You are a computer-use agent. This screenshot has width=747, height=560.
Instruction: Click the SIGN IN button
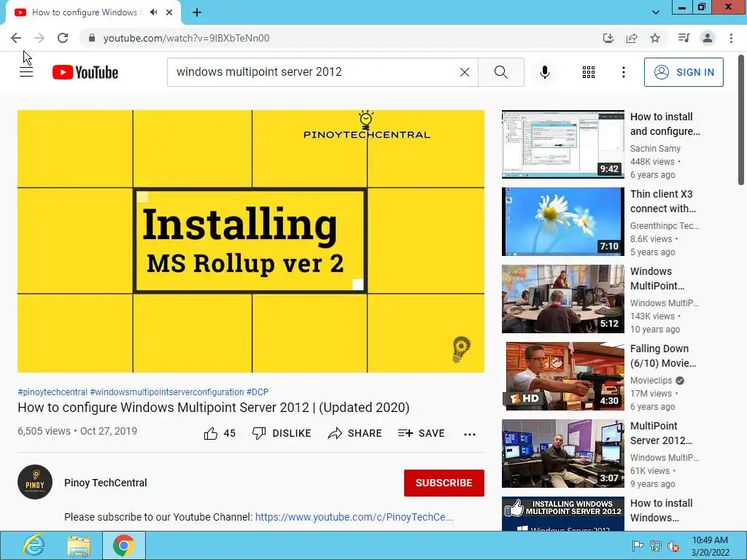[684, 72]
